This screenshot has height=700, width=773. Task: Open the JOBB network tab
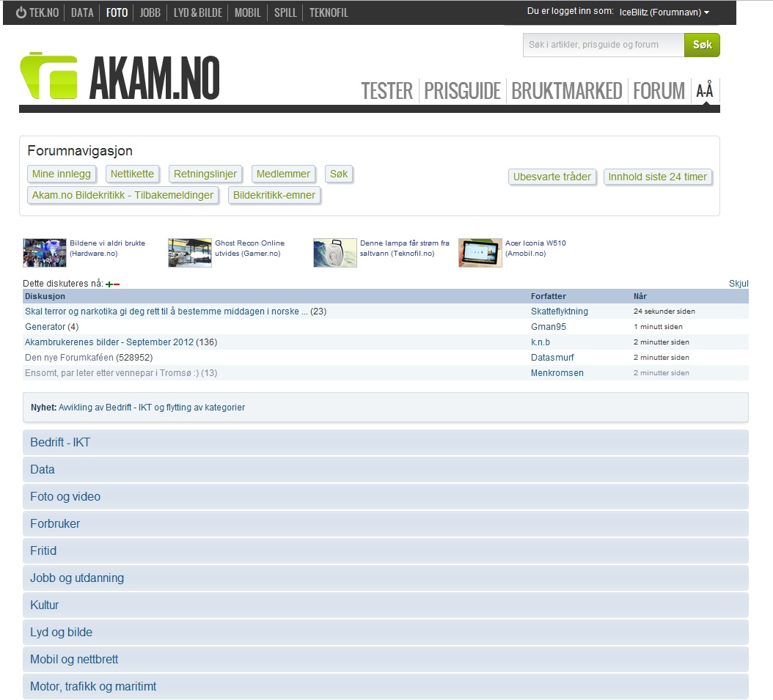150,12
